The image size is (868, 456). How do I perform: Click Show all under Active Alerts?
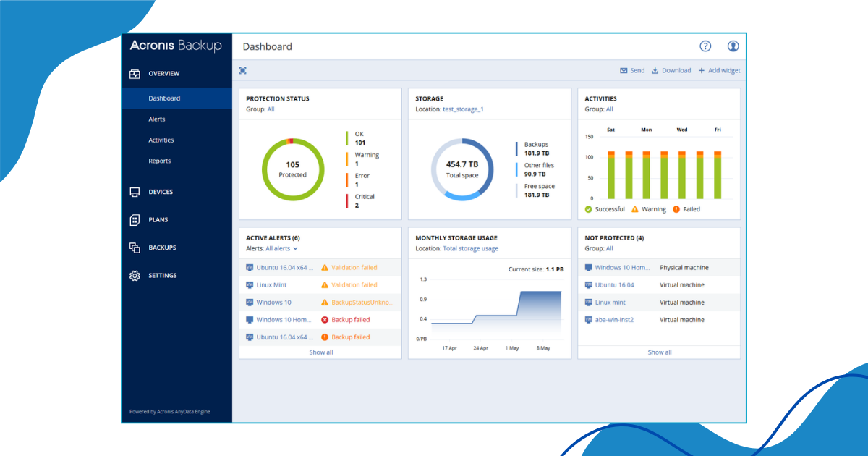320,352
